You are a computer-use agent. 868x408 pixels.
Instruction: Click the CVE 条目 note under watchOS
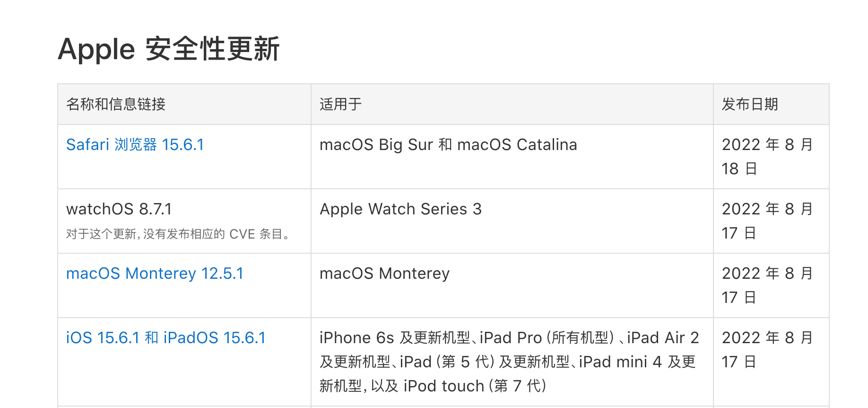point(178,234)
